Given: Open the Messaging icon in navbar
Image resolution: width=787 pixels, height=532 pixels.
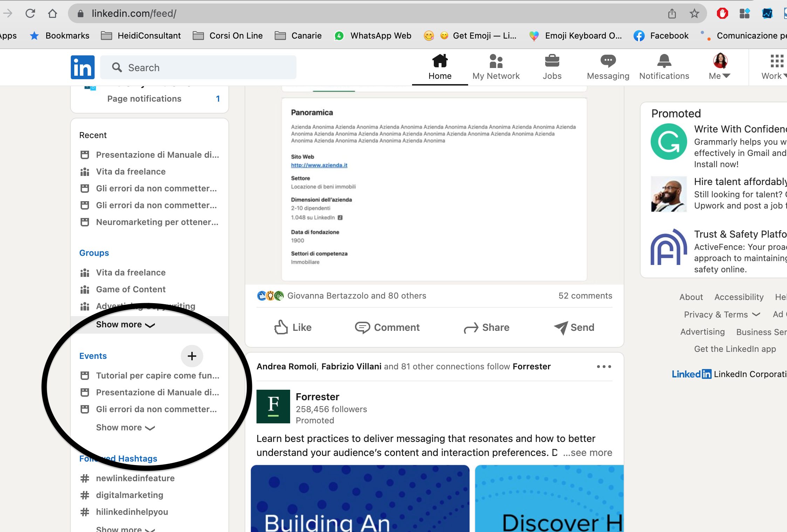Looking at the screenshot, I should [x=608, y=61].
